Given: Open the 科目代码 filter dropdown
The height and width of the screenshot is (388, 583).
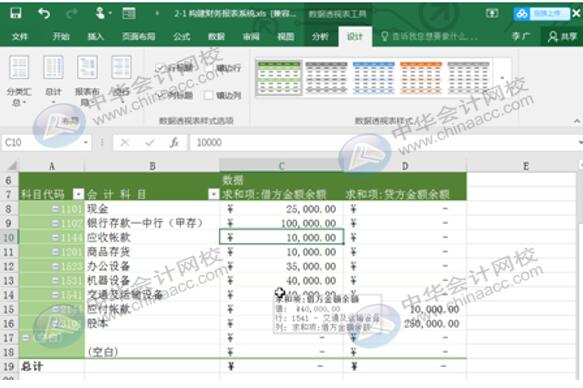Looking at the screenshot, I should point(78,194).
